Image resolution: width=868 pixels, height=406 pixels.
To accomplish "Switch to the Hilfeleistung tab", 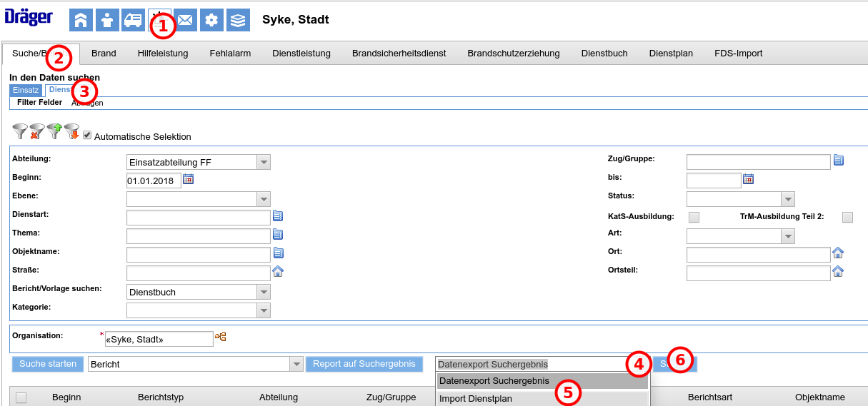I will click(163, 54).
